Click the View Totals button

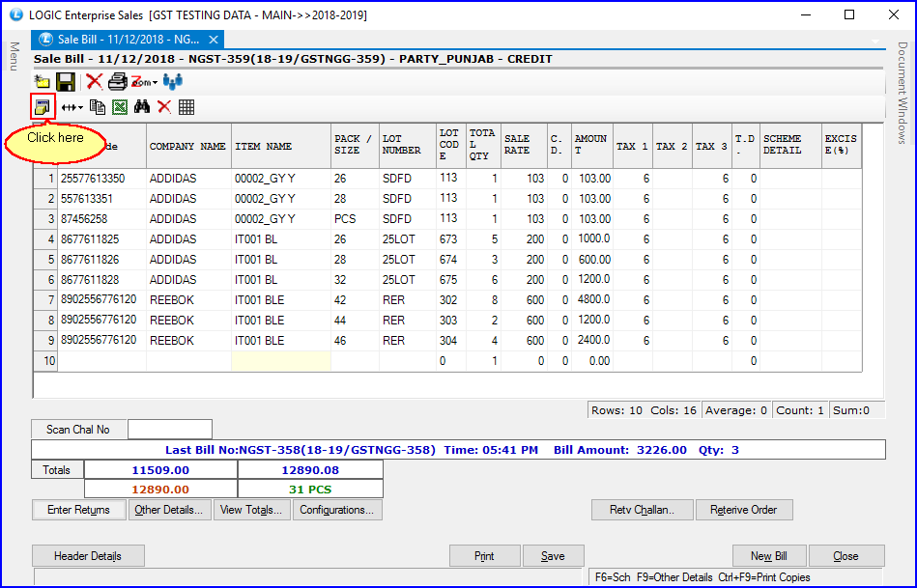click(251, 510)
